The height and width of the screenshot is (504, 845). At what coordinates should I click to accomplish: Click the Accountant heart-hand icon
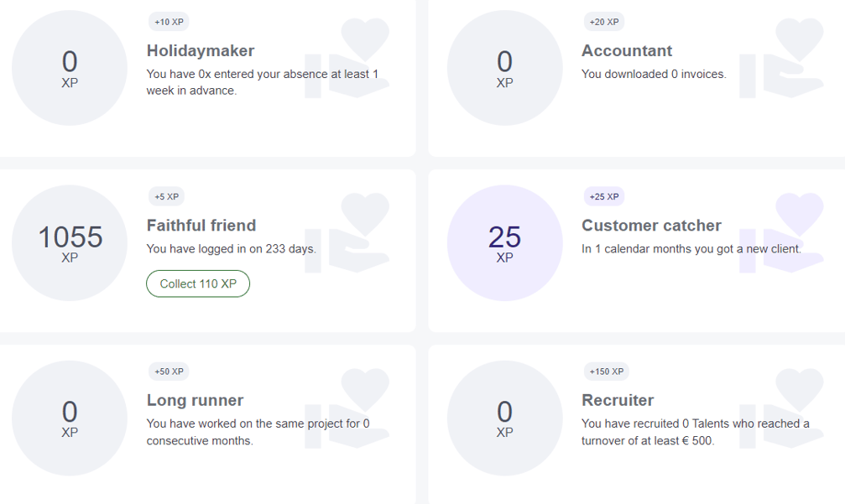point(783,59)
